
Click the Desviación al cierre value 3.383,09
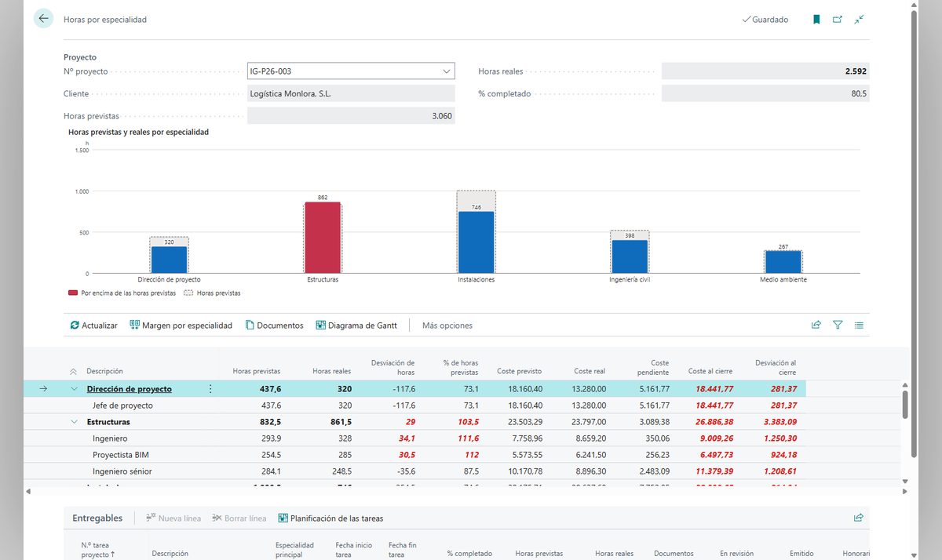[x=777, y=422]
